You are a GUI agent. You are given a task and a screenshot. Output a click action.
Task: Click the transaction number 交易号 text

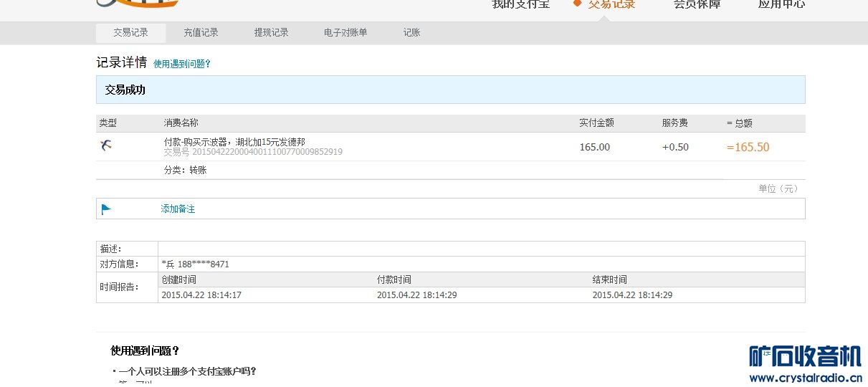[253, 152]
